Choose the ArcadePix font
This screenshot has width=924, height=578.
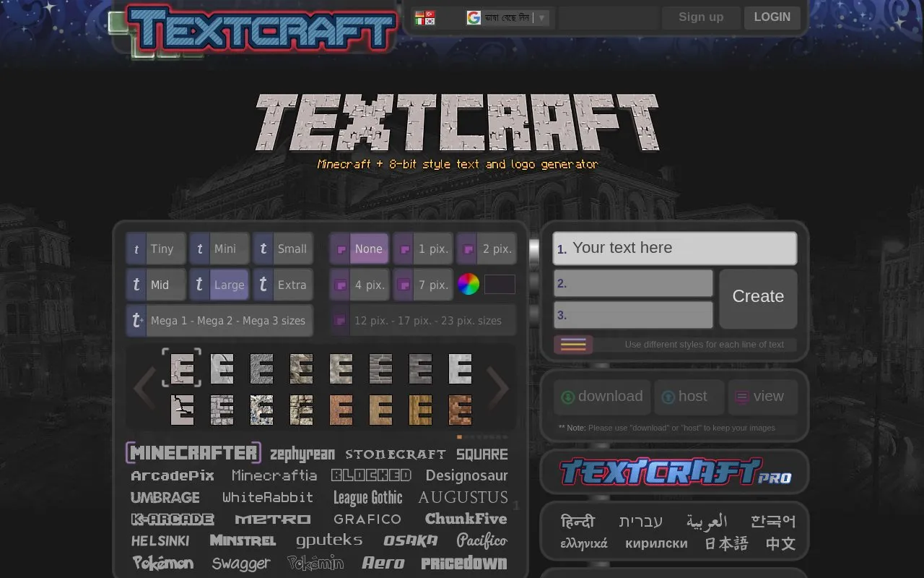[x=173, y=475]
